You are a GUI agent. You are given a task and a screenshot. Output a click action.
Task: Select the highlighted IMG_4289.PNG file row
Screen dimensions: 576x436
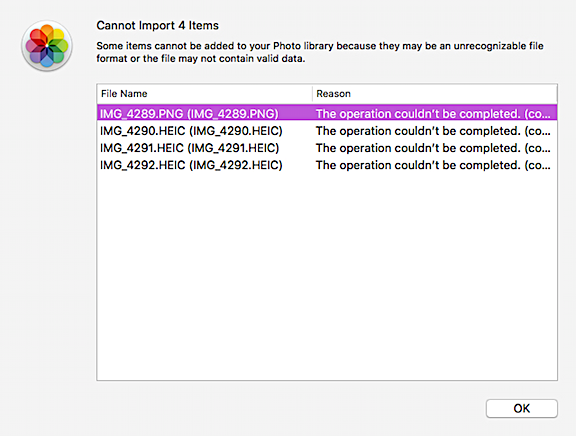(x=327, y=113)
